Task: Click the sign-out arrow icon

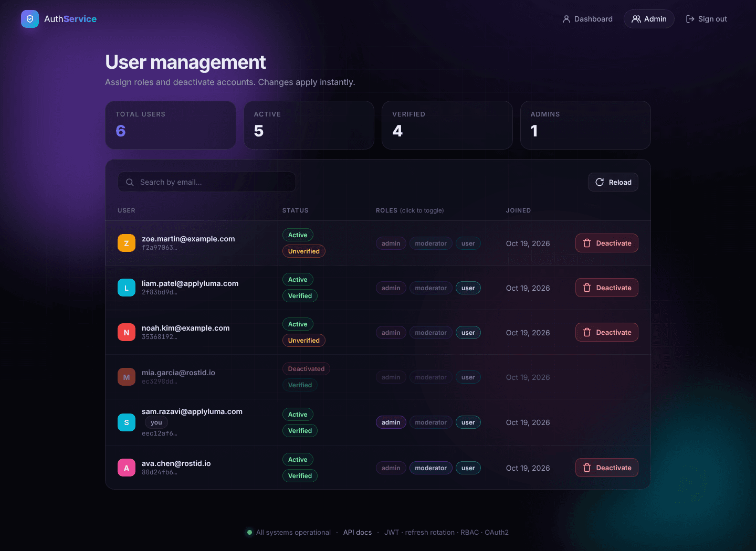Action: point(690,19)
